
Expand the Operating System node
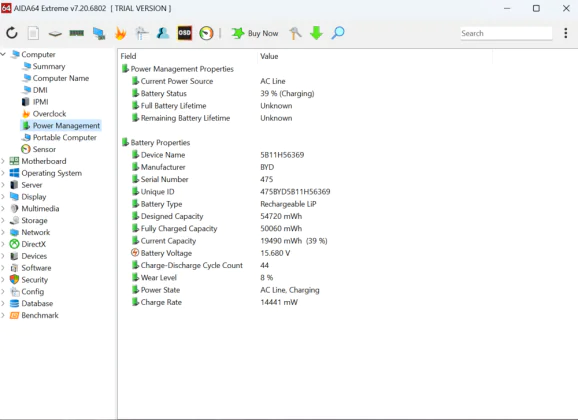[3, 173]
